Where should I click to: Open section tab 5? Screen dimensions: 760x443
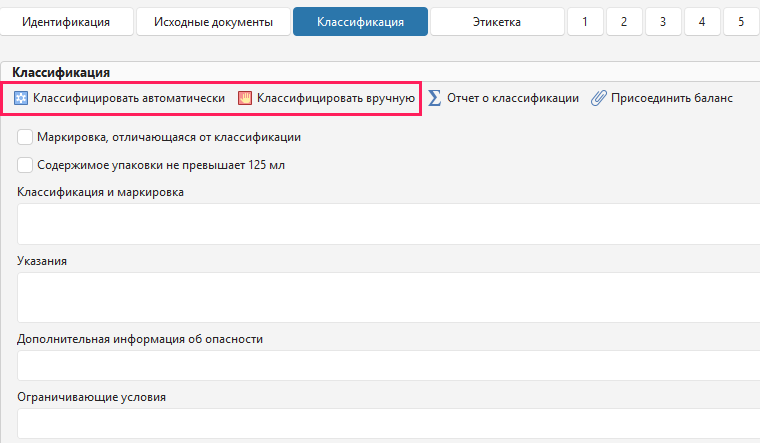point(741,22)
